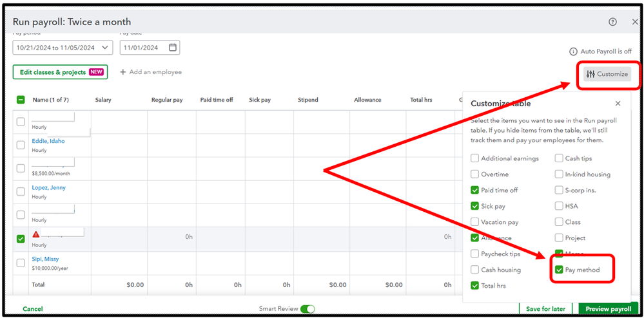Enable the Class checkbox
The width and height of the screenshot is (644, 318).
point(558,222)
